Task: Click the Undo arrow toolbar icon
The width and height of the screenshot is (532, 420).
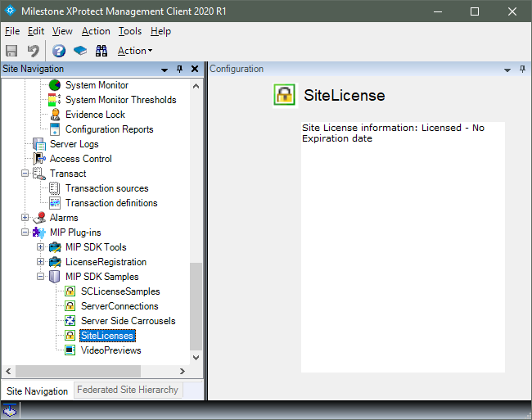Action: [x=33, y=51]
